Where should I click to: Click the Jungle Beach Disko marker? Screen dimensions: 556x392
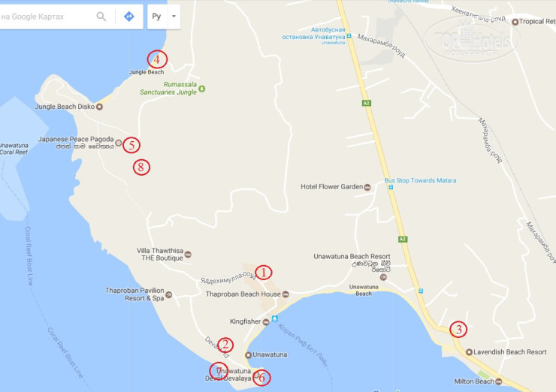coord(100,107)
